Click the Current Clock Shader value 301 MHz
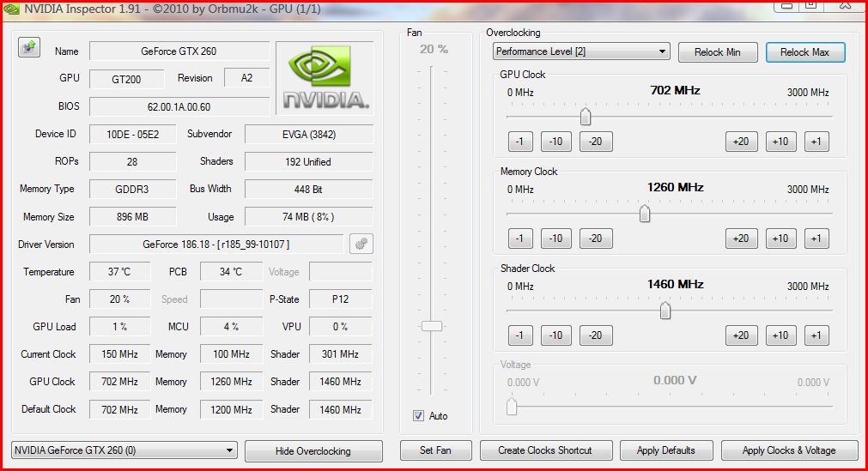This screenshot has width=868, height=471. [x=341, y=354]
